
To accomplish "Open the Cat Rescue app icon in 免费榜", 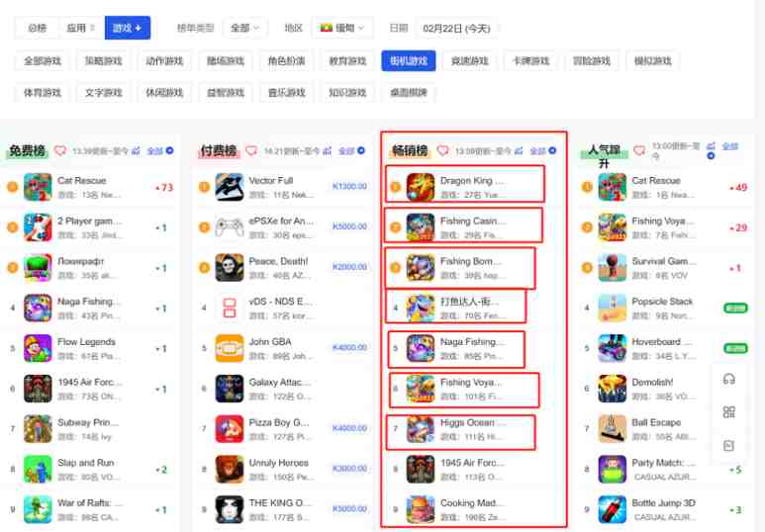I will click(38, 187).
